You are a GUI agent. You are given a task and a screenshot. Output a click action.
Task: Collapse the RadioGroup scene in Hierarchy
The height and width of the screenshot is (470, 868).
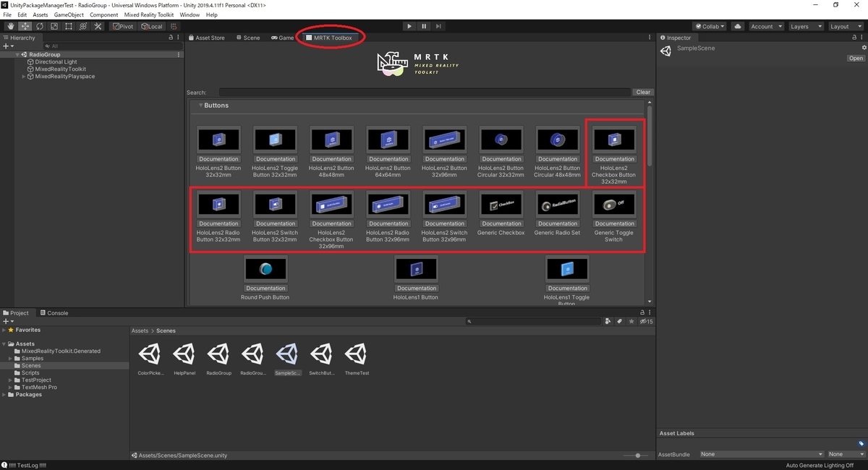point(17,54)
